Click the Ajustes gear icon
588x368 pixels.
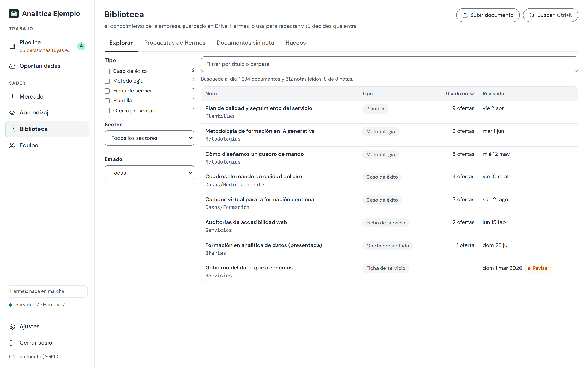(12, 327)
